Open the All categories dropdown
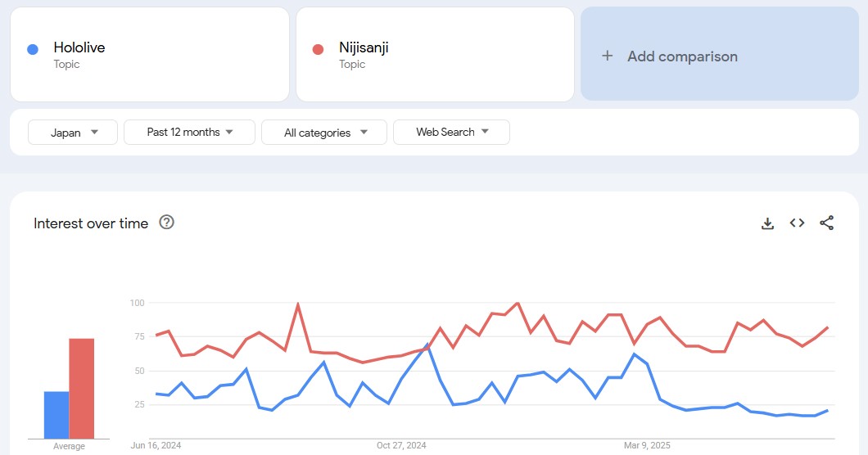868x455 pixels. click(323, 133)
